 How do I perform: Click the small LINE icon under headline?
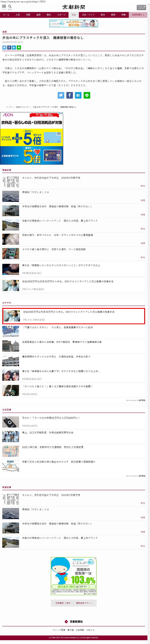point(19,47)
